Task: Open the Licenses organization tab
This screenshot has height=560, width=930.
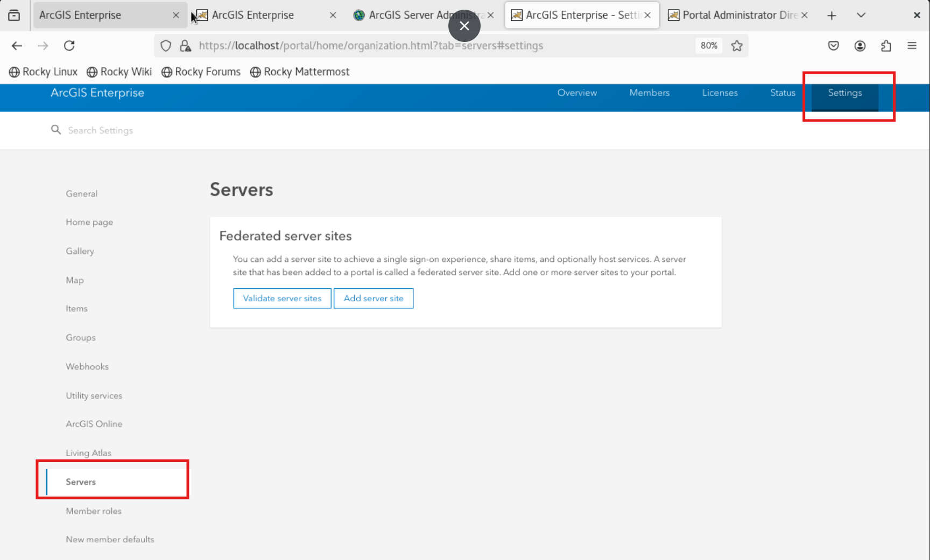Action: click(720, 93)
